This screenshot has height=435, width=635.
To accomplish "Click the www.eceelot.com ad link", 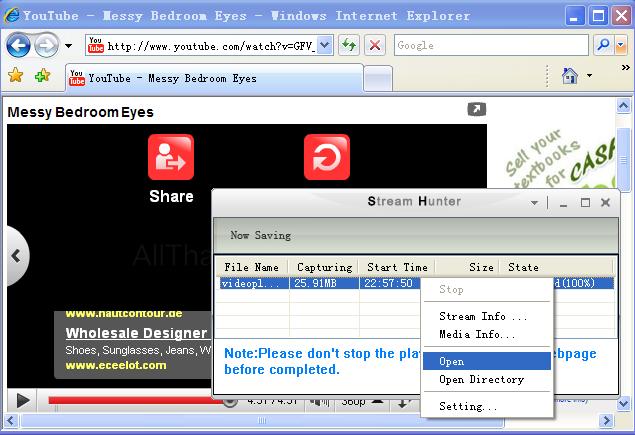I will [x=116, y=365].
